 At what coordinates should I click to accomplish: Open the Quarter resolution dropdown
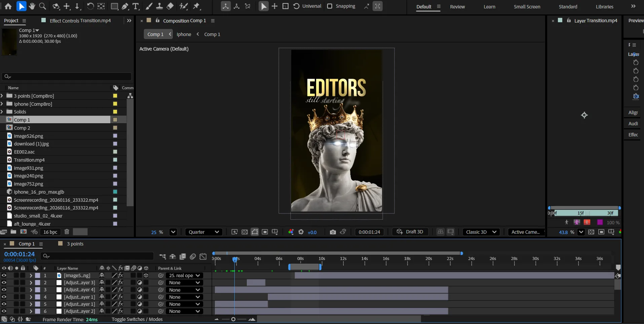pyautogui.click(x=203, y=232)
